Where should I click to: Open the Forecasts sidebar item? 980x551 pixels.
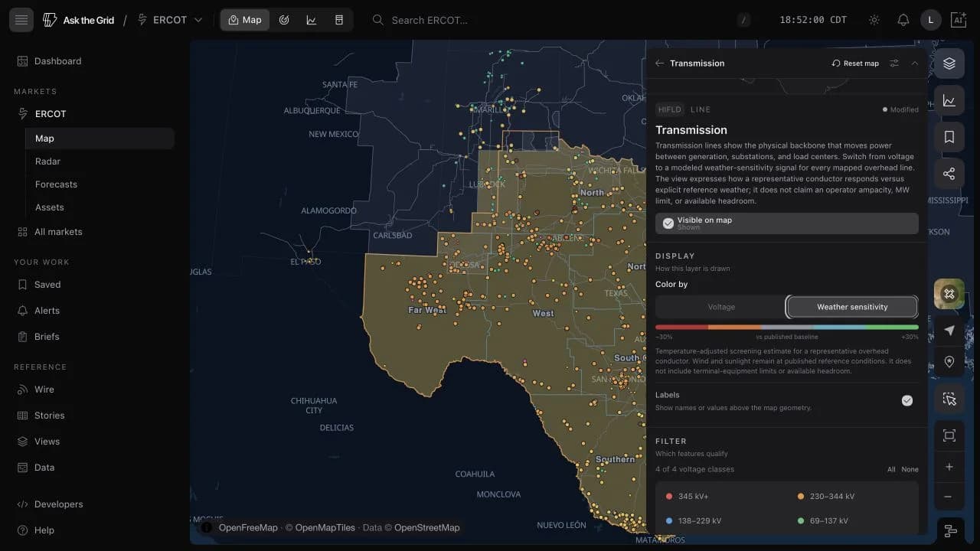tap(100, 184)
